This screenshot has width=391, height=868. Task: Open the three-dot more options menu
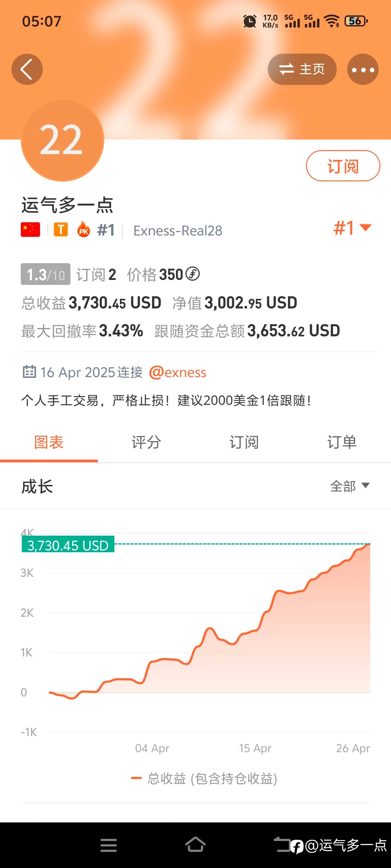tap(363, 69)
